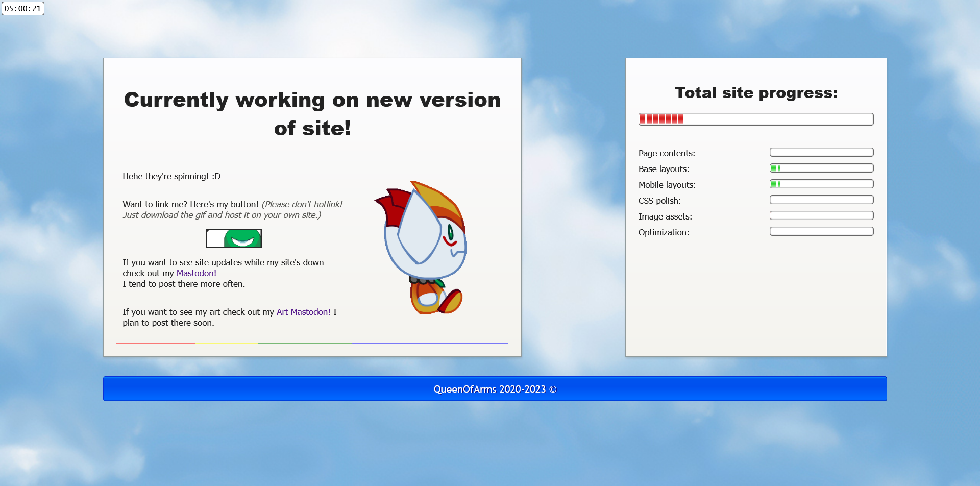The width and height of the screenshot is (980, 486).
Task: Click the 'Total site progress:' heading
Action: point(756,92)
